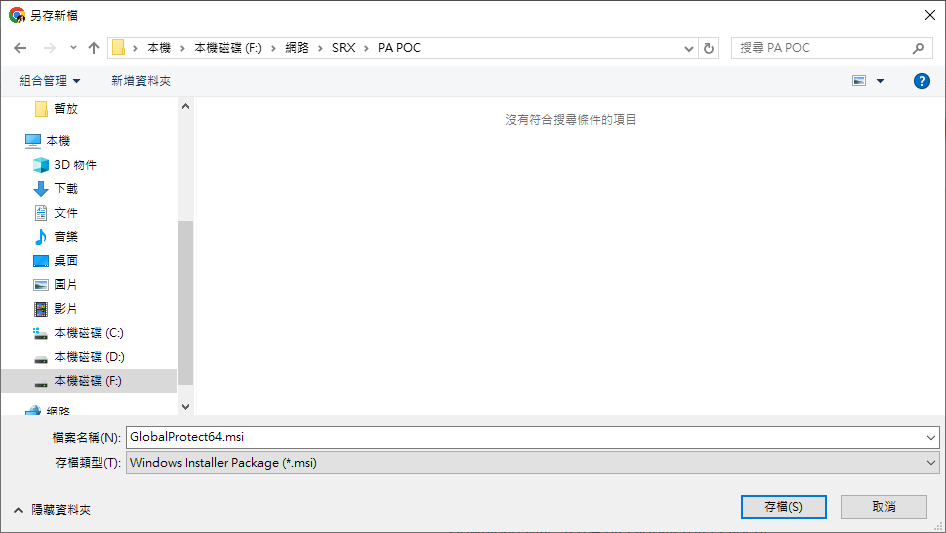
Task: Click the change view layout icon
Action: [859, 81]
